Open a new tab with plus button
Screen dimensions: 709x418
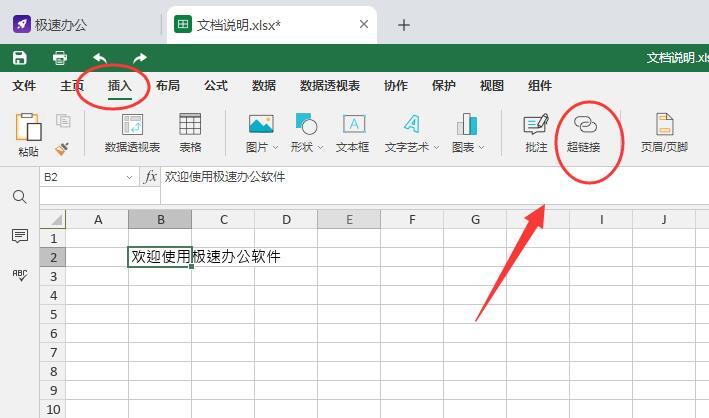[x=404, y=25]
